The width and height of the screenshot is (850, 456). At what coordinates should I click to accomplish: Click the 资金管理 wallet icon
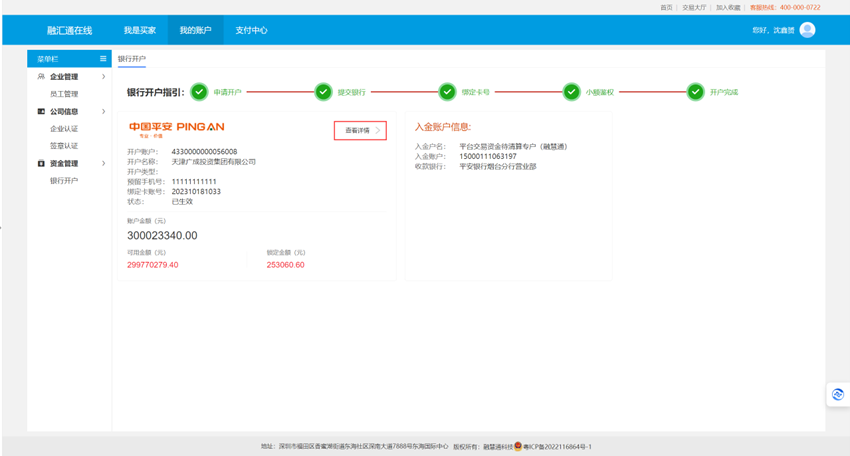[41, 163]
